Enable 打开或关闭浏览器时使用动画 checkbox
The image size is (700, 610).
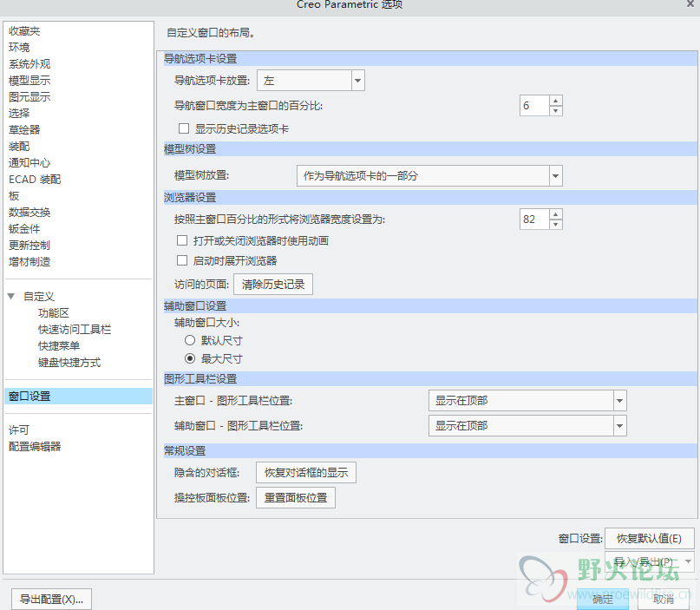pyautogui.click(x=182, y=240)
